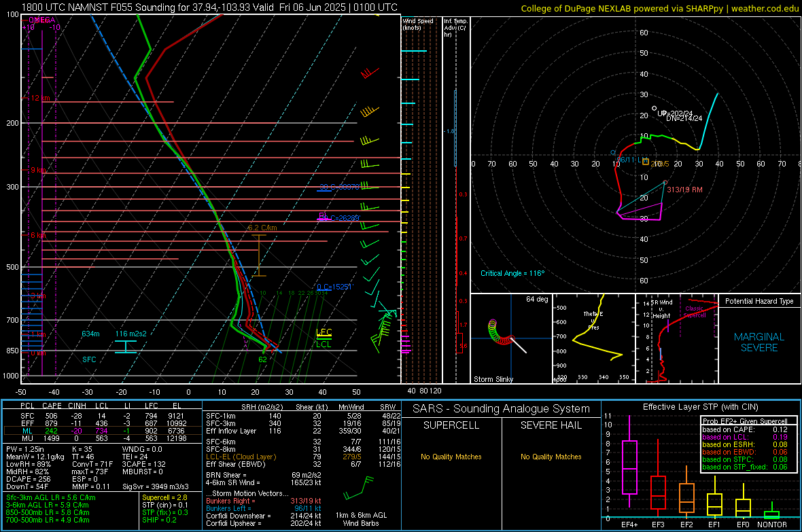
Task: Click the 64 deg slinky tilt value
Action: coord(536,299)
